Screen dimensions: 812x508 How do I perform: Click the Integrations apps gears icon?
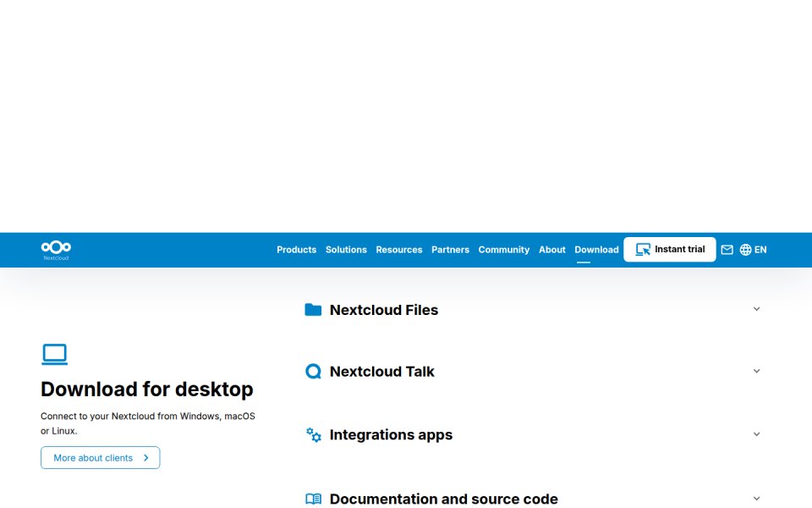(x=313, y=434)
